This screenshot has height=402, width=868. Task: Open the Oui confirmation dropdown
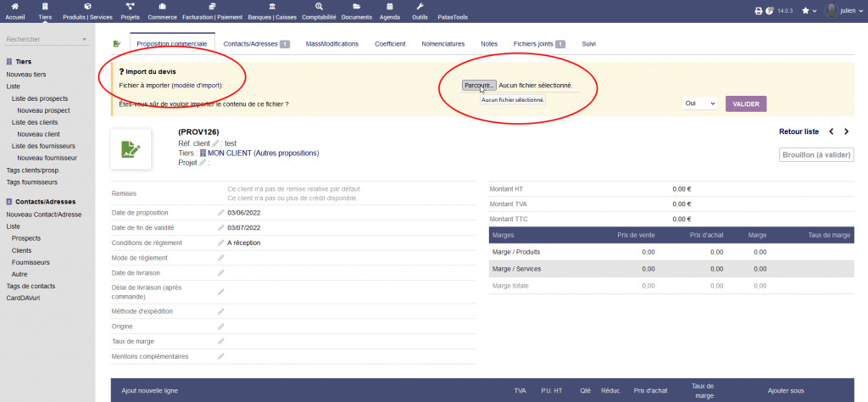pyautogui.click(x=700, y=103)
